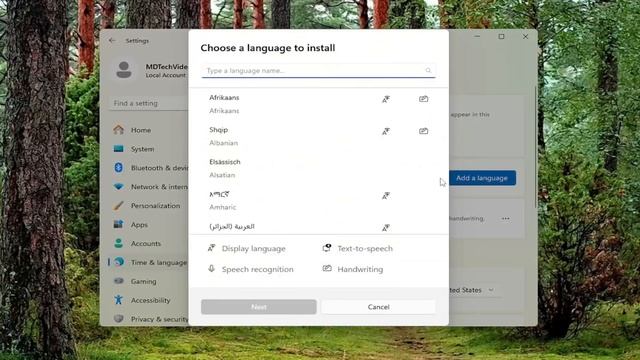Screen dimensions: 640x360
Task: Open Personalization settings
Action: 149,206
